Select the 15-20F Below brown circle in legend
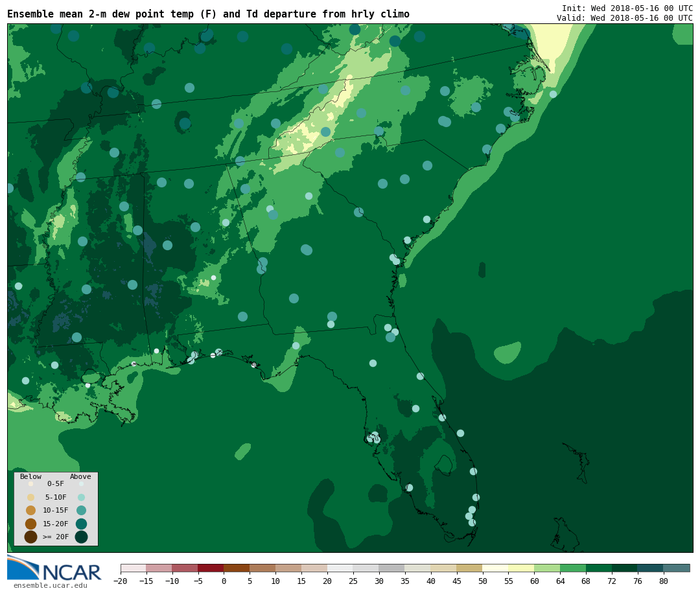 click(x=30, y=524)
